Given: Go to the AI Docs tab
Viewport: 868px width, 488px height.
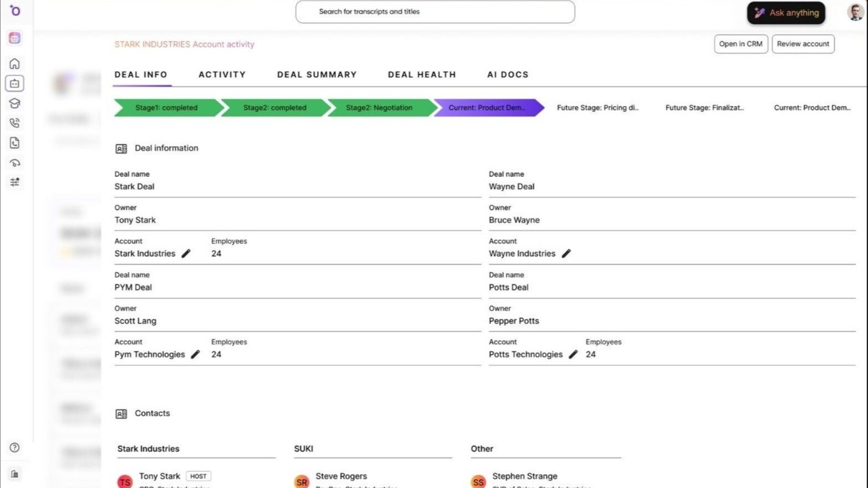Looking at the screenshot, I should tap(507, 75).
